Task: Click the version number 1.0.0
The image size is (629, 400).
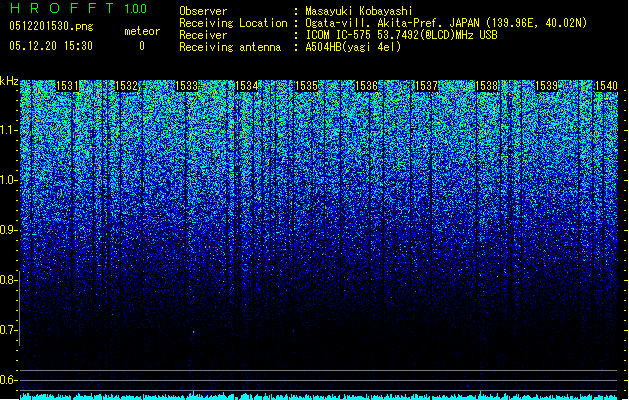Action: (136, 9)
